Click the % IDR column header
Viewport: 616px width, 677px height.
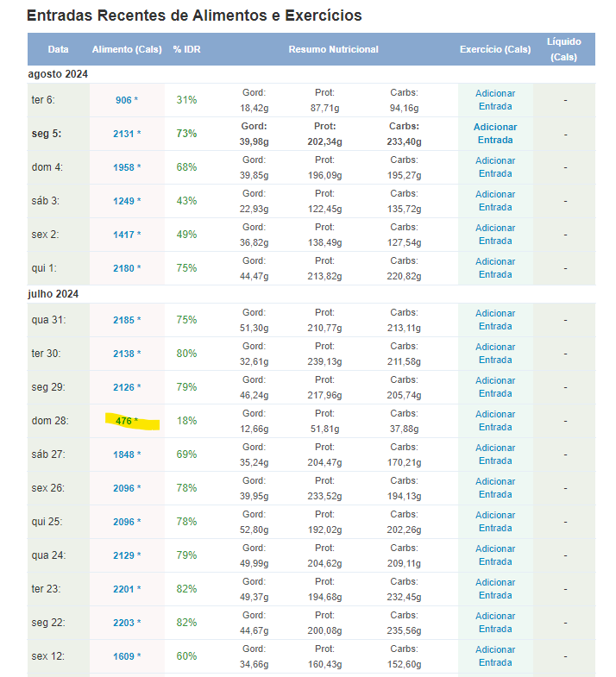[x=186, y=50]
